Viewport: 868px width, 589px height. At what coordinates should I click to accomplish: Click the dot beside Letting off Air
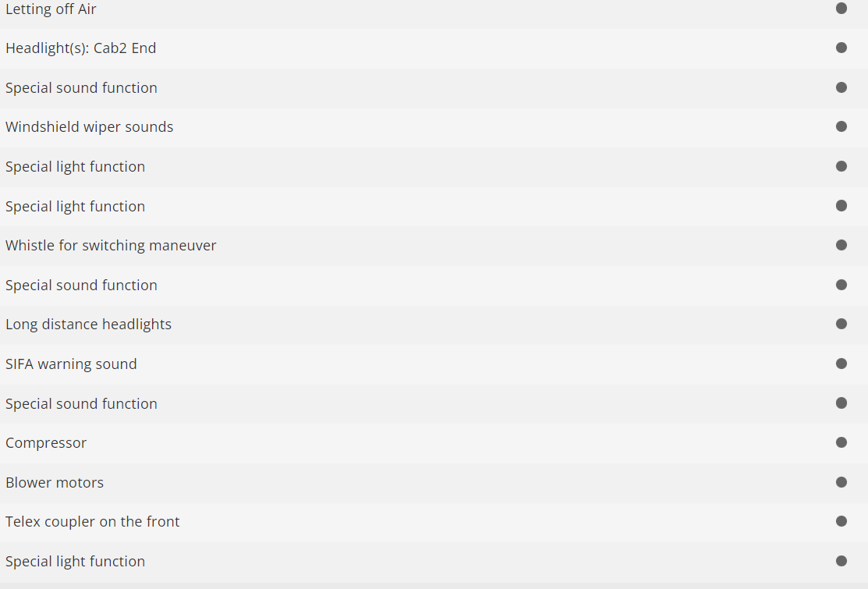pyautogui.click(x=841, y=8)
